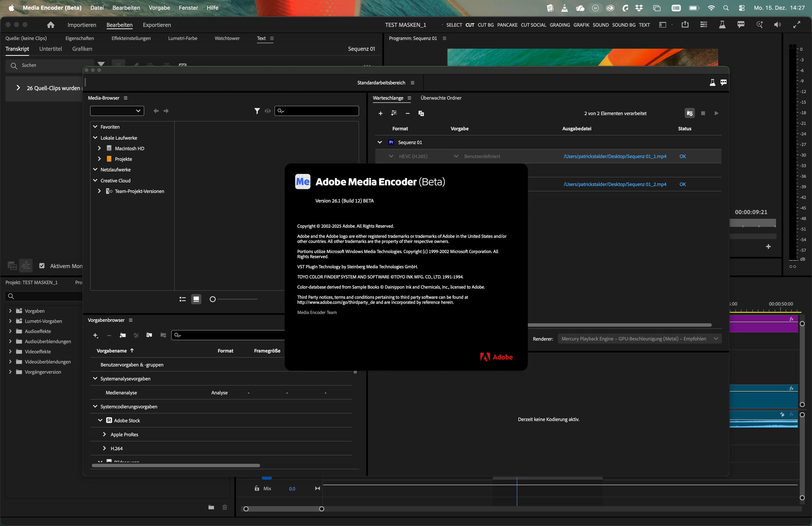The image size is (812, 526).
Task: Open the HEVC (H.265) format dropdown
Action: tap(391, 156)
